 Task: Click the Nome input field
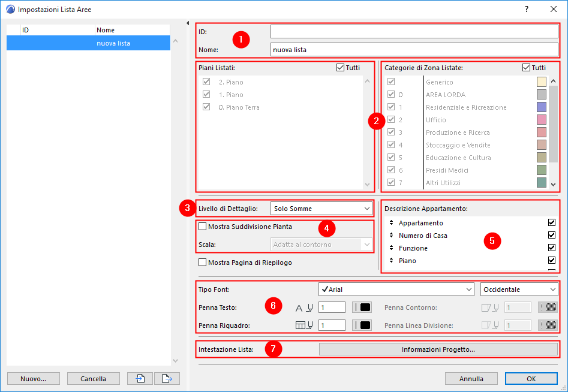coord(414,50)
